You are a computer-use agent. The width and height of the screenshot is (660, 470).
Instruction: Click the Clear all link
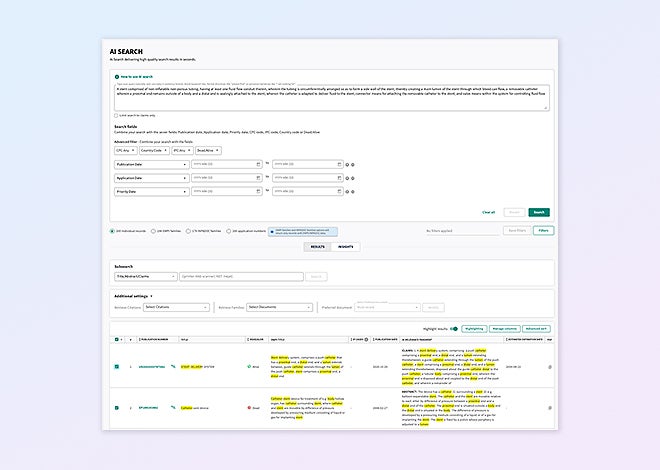click(x=488, y=212)
